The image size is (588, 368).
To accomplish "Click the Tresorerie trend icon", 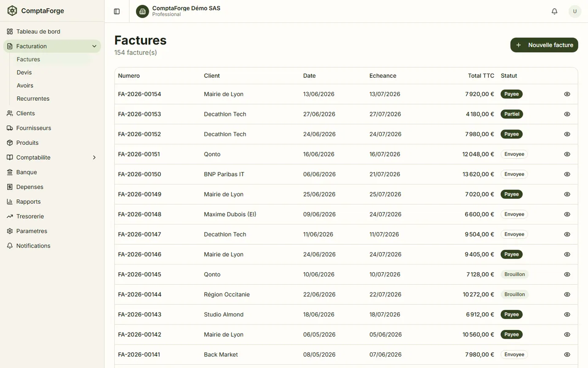I will (x=10, y=216).
